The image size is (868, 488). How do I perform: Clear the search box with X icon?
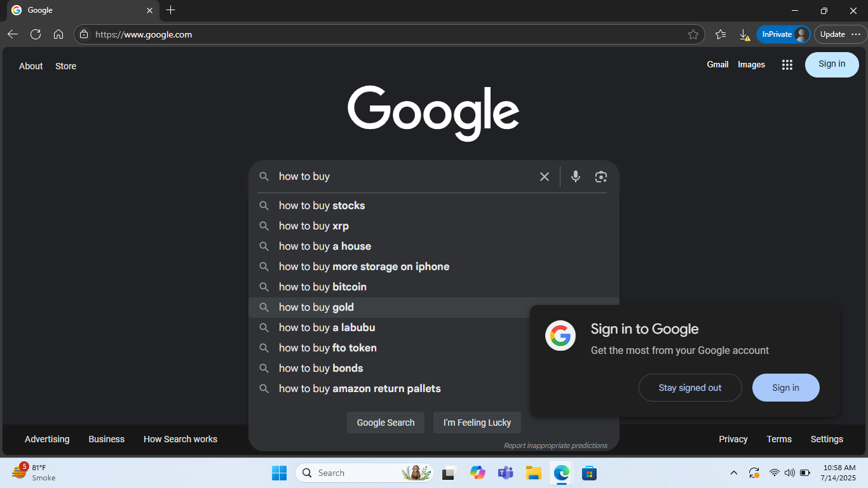coord(545,177)
